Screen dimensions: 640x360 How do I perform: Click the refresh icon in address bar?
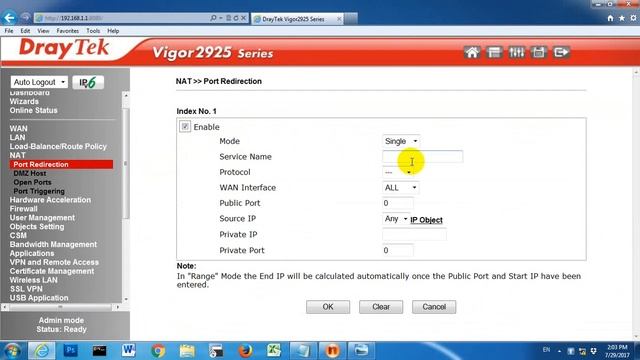[x=236, y=18]
